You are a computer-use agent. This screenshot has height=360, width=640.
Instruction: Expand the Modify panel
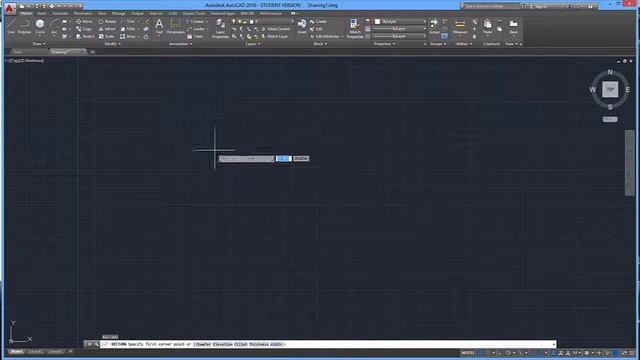click(x=113, y=44)
